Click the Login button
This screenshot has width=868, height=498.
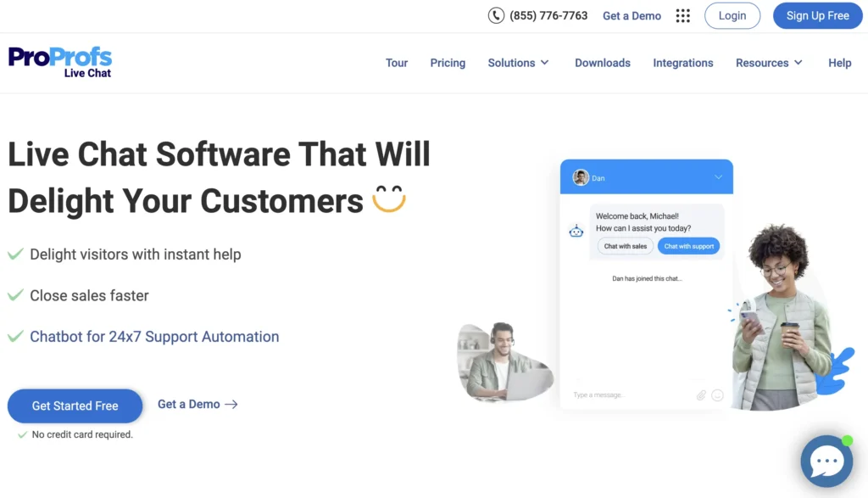[x=732, y=15]
